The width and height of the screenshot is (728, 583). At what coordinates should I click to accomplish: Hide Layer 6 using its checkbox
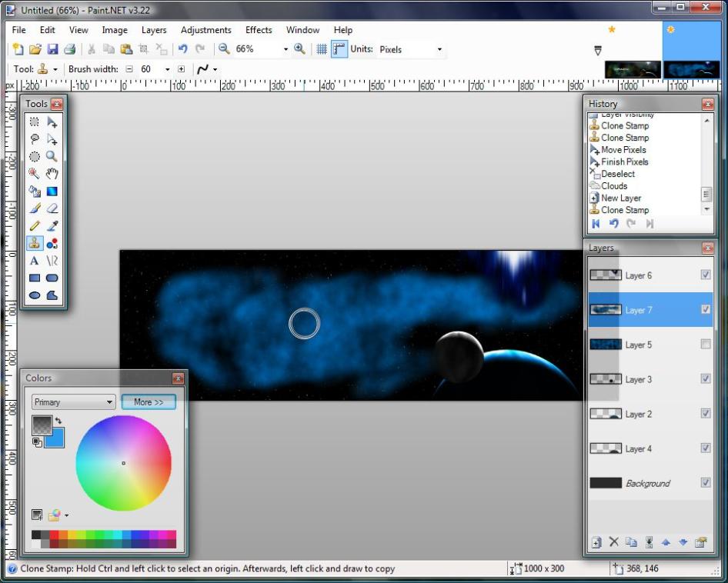click(706, 275)
